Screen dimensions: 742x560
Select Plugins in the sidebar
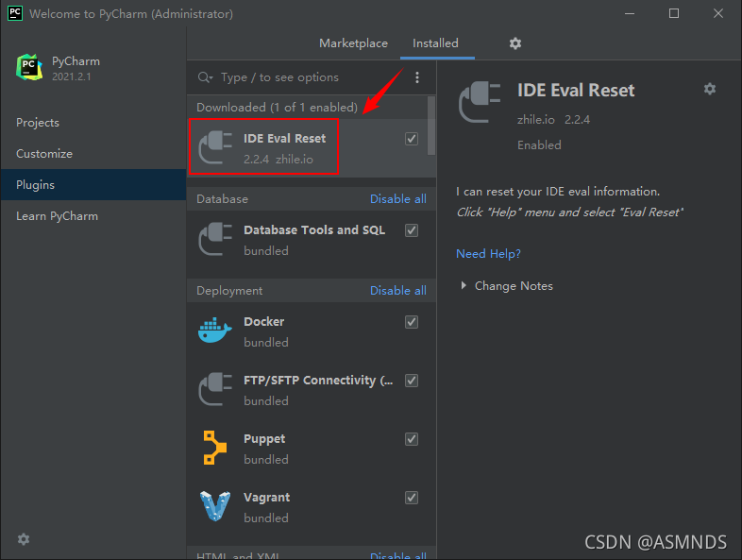93,184
